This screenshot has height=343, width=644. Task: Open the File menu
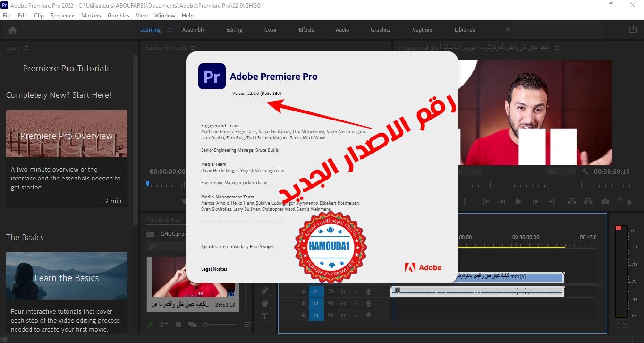pos(7,15)
